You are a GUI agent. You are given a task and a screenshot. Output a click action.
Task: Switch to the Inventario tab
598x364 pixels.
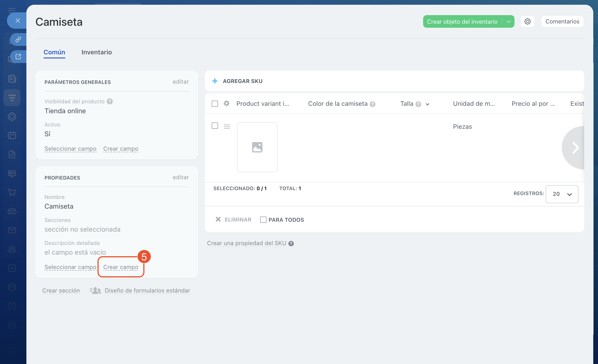pos(96,52)
